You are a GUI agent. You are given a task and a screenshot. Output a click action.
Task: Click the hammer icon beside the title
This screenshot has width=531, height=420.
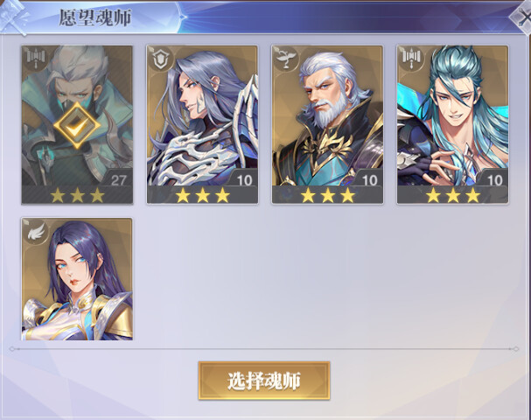[13, 17]
